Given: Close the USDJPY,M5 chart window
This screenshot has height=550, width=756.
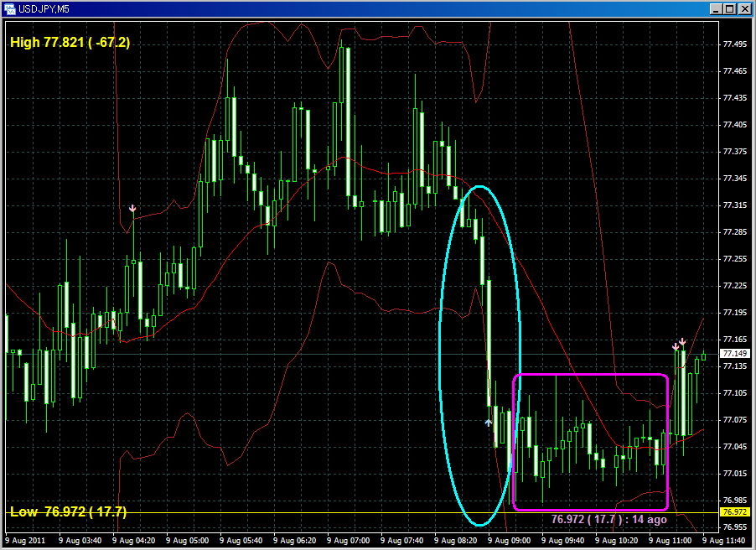Looking at the screenshot, I should [x=743, y=8].
